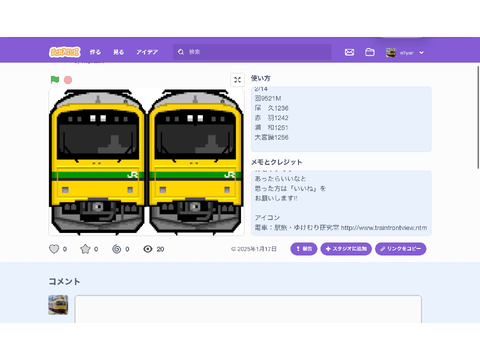This screenshot has height=360, width=480.
Task: Click the 使い方 heading
Action: click(261, 78)
